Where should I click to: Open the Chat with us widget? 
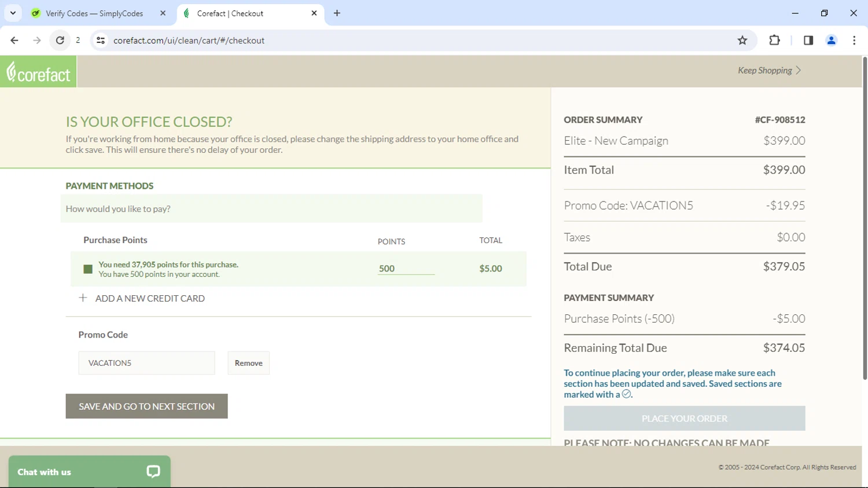90,472
